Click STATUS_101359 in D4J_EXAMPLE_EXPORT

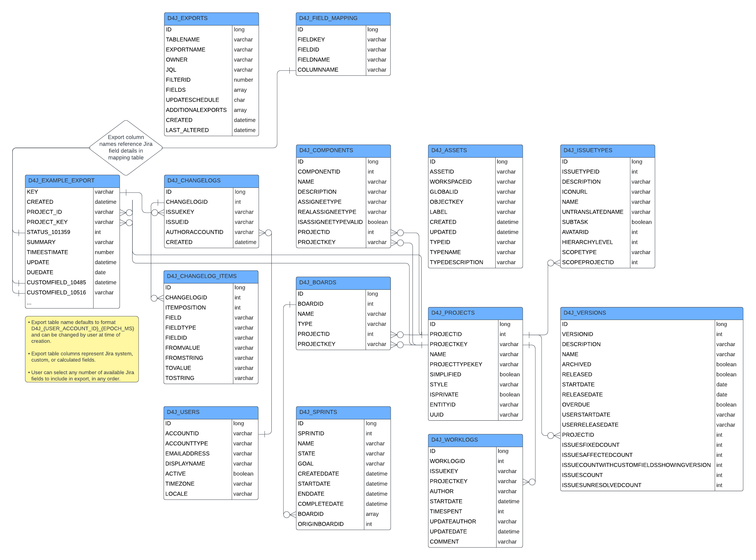(72, 232)
